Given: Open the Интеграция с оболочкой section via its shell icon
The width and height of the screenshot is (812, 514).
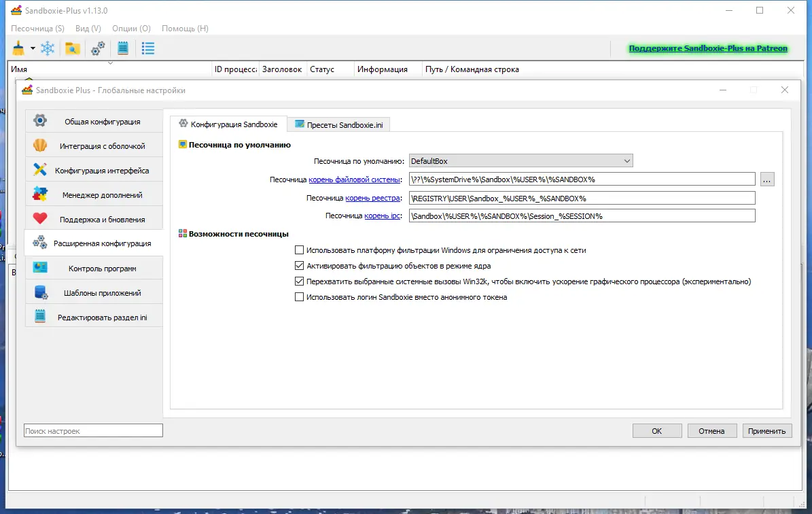Looking at the screenshot, I should point(40,145).
